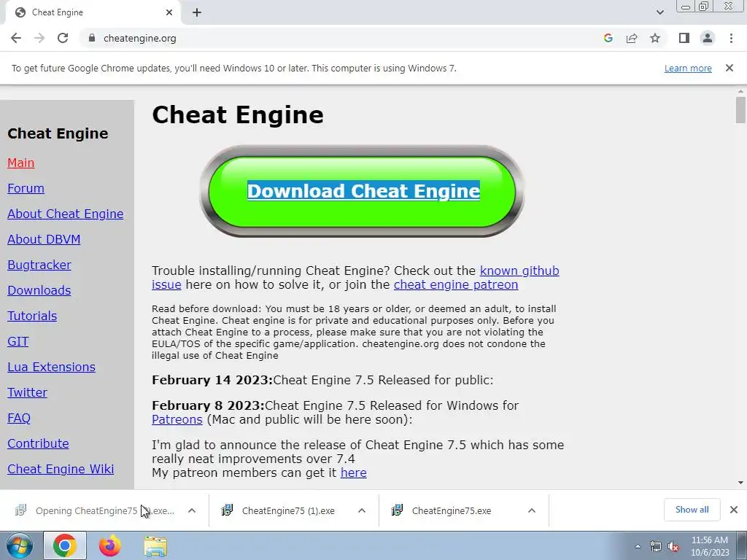Open the GIT link
This screenshot has width=747, height=560.
(18, 341)
